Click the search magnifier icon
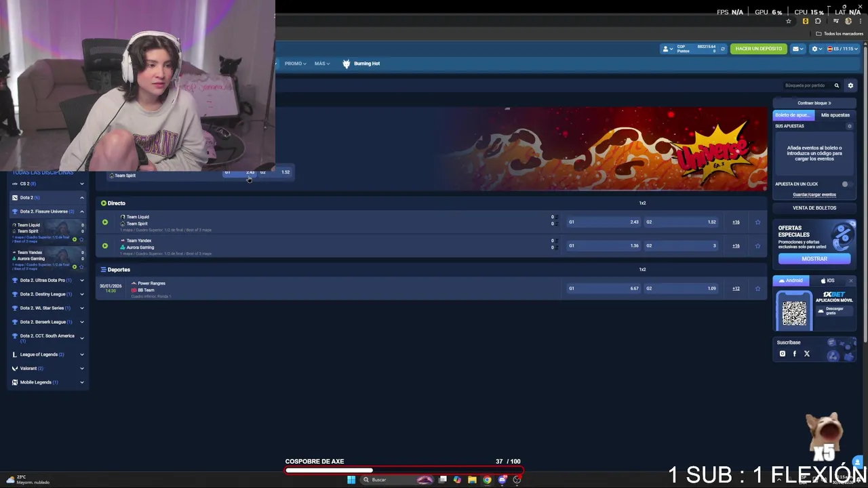This screenshot has width=868, height=488. click(836, 85)
